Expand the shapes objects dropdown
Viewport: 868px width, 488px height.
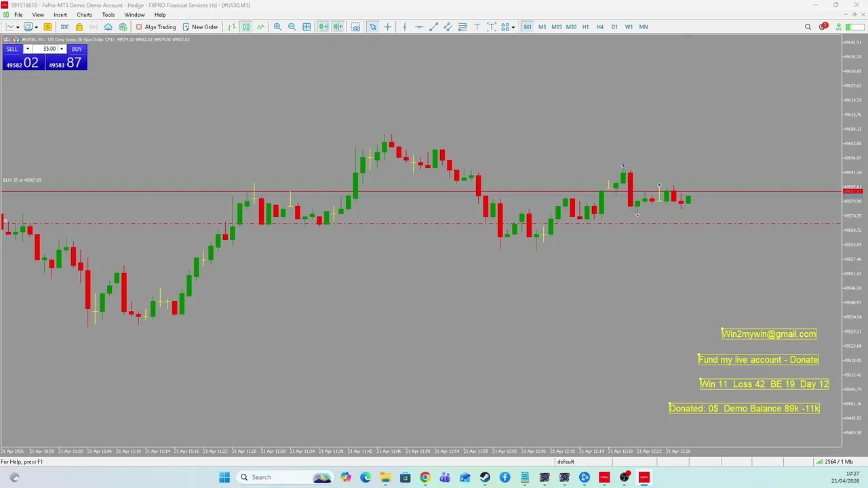coord(513,27)
